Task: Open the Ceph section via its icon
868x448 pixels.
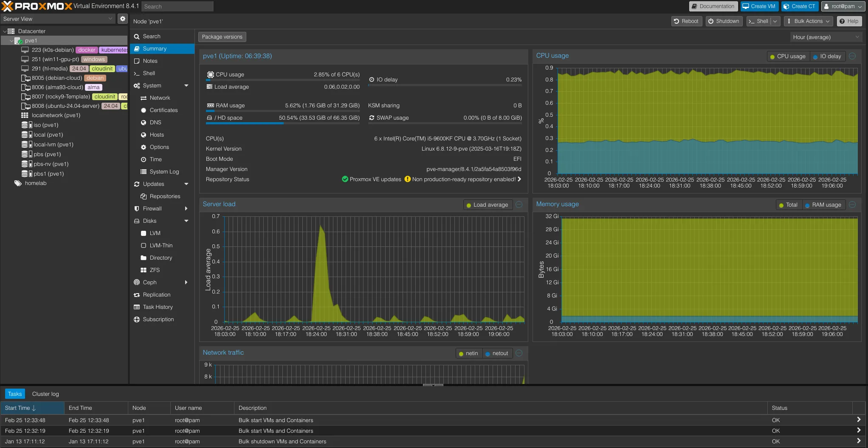Action: (137, 283)
